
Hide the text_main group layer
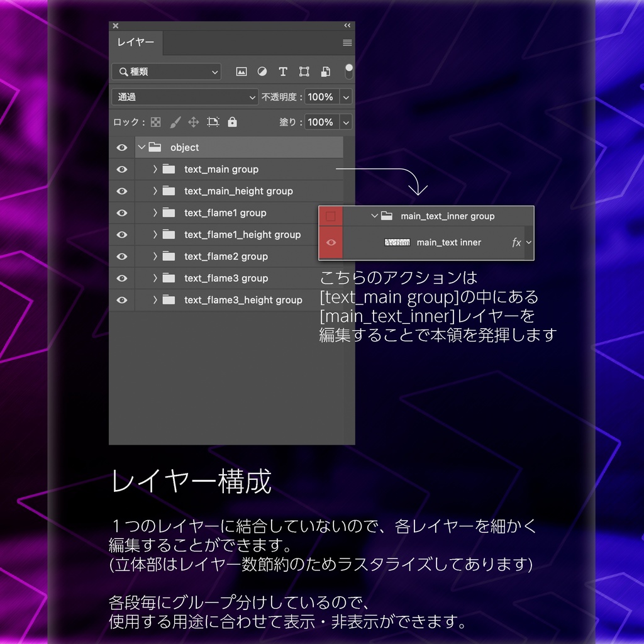tap(121, 169)
